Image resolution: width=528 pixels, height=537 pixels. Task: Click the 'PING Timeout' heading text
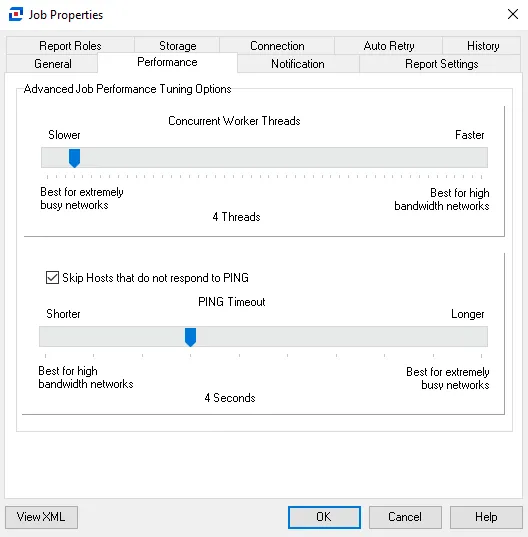click(x=231, y=302)
